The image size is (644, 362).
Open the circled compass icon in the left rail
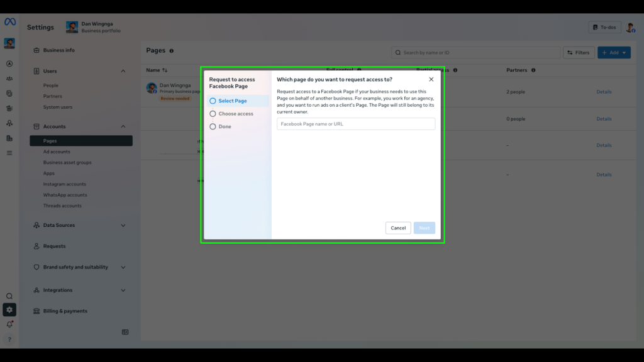pos(9,63)
